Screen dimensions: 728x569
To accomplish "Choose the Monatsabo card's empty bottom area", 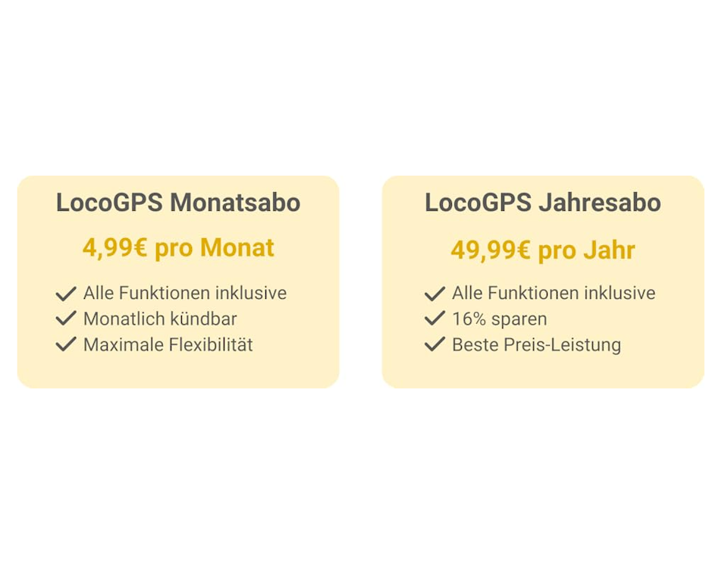I will (178, 372).
